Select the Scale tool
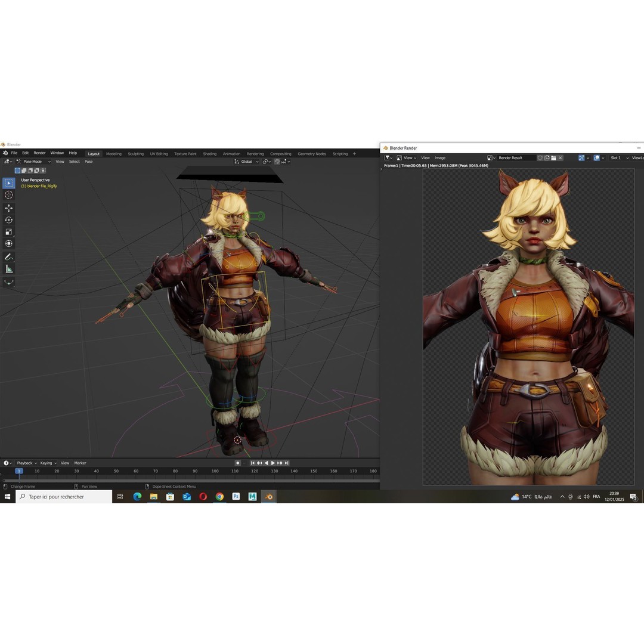Image resolution: width=644 pixels, height=644 pixels. [8, 232]
